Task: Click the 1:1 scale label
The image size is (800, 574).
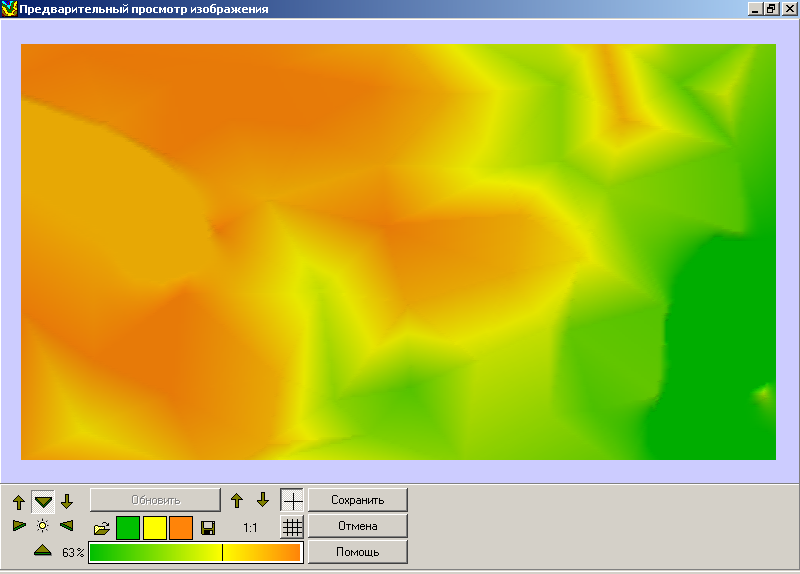Action: (250, 528)
